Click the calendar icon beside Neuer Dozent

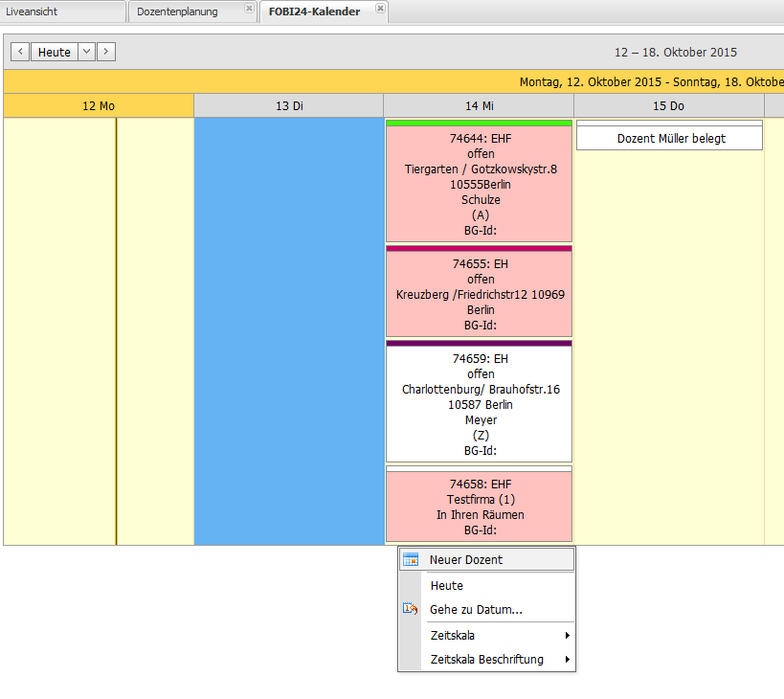[x=411, y=560]
